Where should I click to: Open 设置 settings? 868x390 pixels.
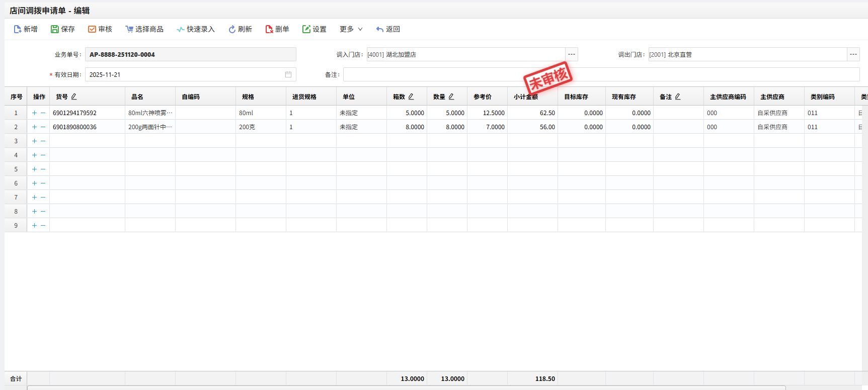click(x=306, y=29)
